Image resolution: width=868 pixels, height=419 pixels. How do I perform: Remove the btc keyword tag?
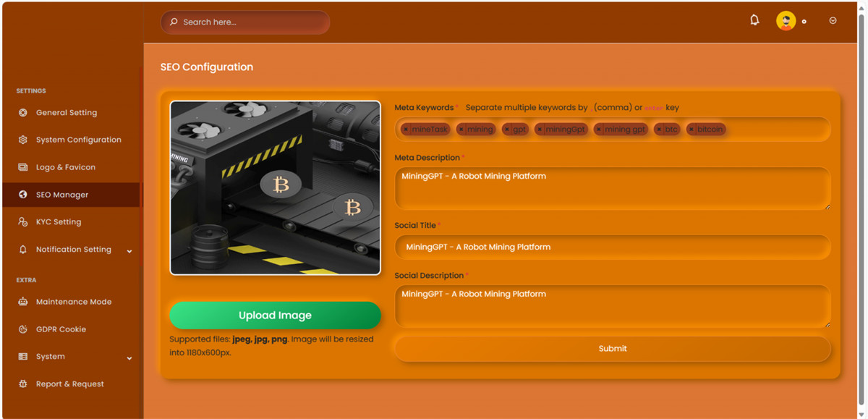tap(659, 130)
